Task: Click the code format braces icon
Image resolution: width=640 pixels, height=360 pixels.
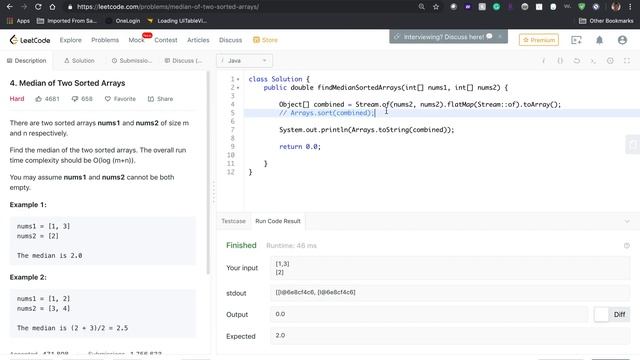Action: pos(560,60)
